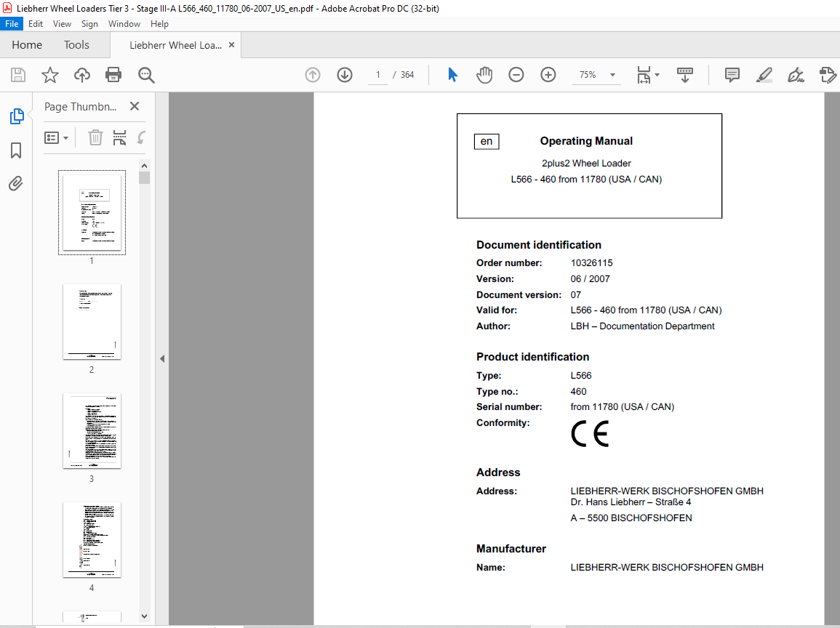Open the File menu

[12, 23]
